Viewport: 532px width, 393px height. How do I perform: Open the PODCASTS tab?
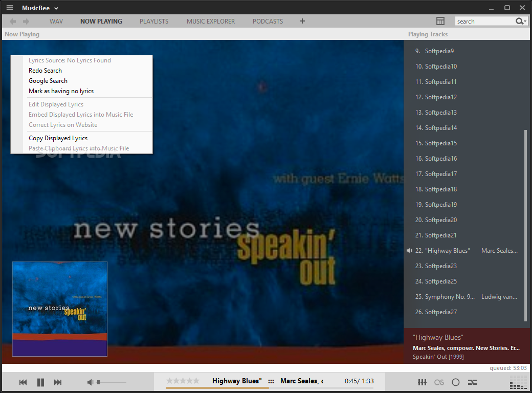coord(268,21)
